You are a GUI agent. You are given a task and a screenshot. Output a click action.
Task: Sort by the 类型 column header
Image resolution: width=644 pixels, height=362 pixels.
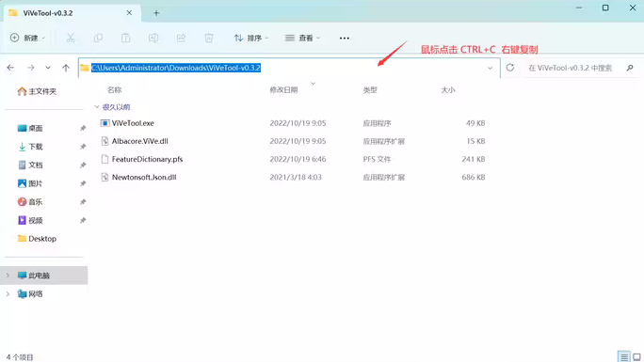370,89
